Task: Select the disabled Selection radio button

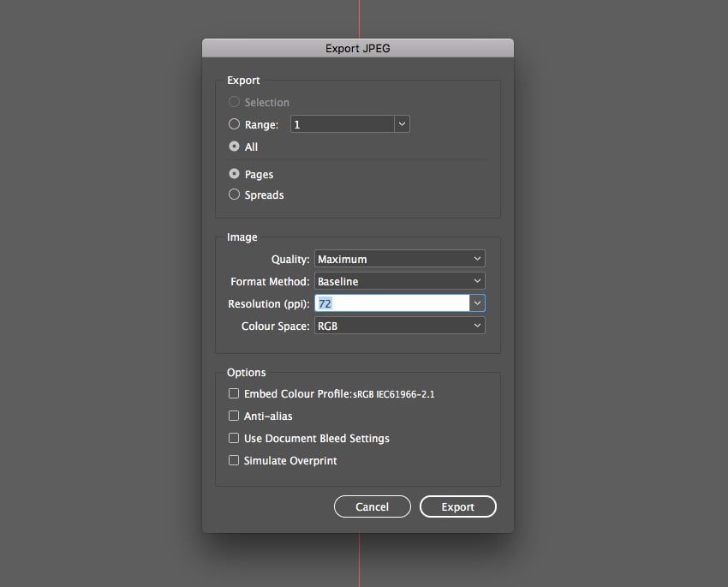Action: [x=234, y=102]
